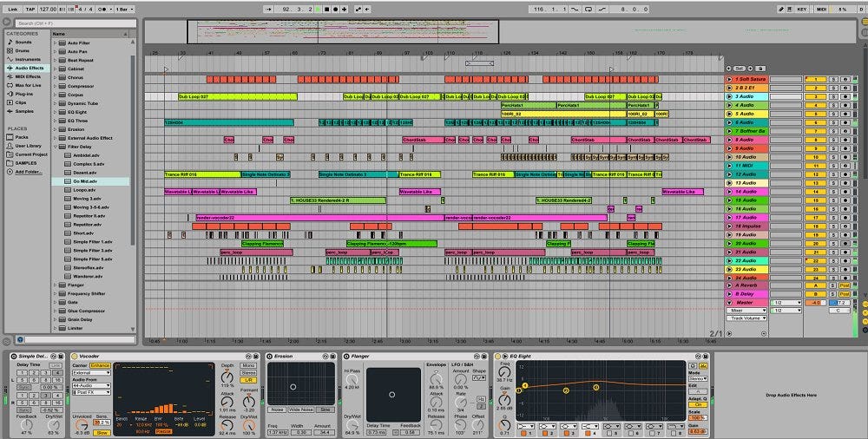The width and height of the screenshot is (868, 439).
Task: Toggle Vocoder device on/off
Action: (74, 357)
